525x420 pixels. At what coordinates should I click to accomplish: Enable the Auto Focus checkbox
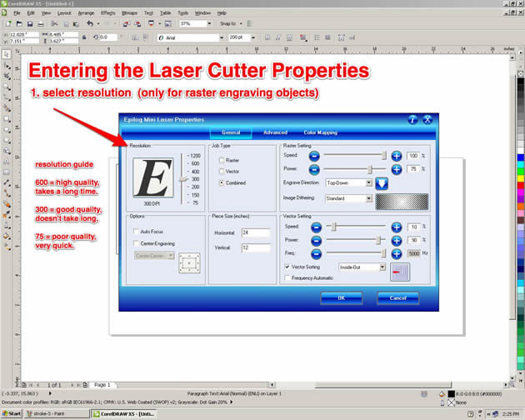pos(136,232)
